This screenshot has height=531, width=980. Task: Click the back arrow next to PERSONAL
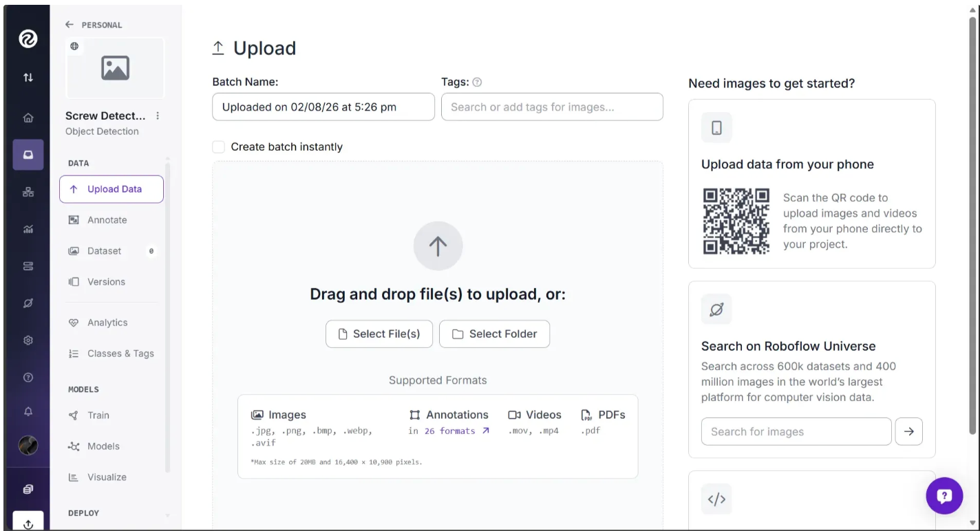[x=69, y=25]
